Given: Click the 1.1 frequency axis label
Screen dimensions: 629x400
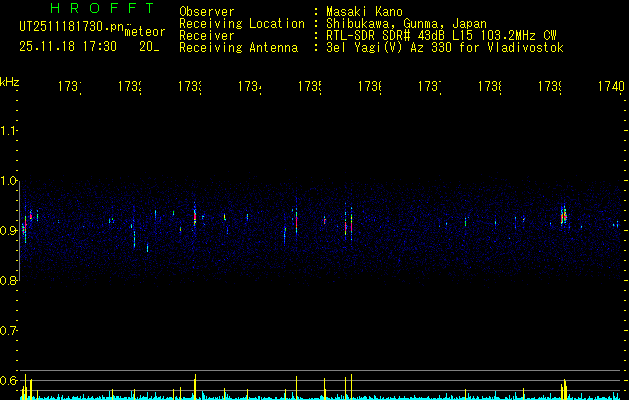Looking at the screenshot, I should 8,131.
